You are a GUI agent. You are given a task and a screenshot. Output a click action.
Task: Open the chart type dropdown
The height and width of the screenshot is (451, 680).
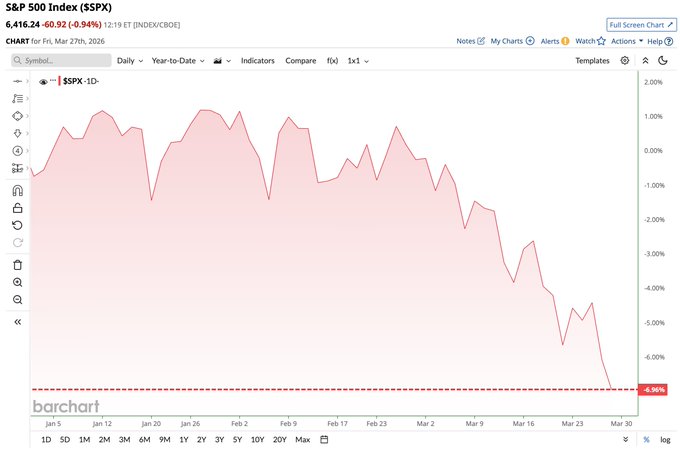222,61
